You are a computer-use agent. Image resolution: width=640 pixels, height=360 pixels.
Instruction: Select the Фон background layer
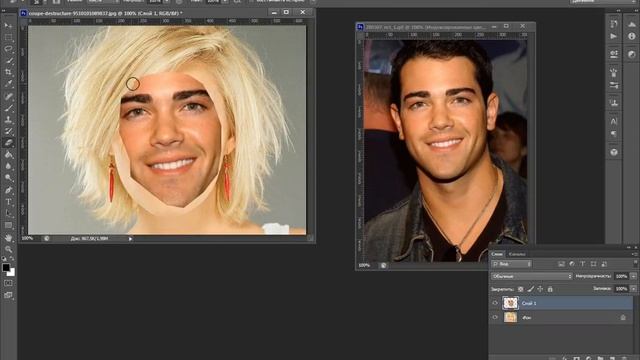(x=562, y=317)
